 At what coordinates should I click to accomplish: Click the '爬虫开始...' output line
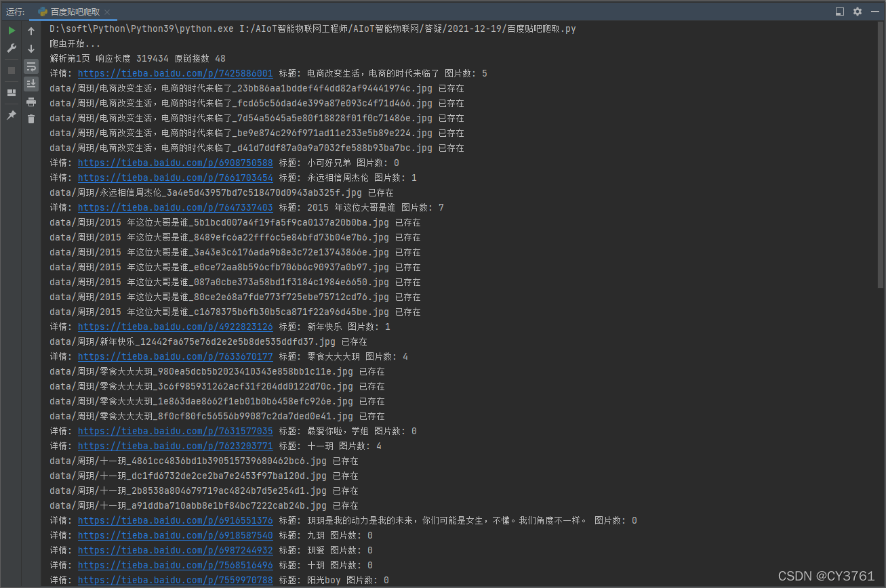[x=75, y=43]
